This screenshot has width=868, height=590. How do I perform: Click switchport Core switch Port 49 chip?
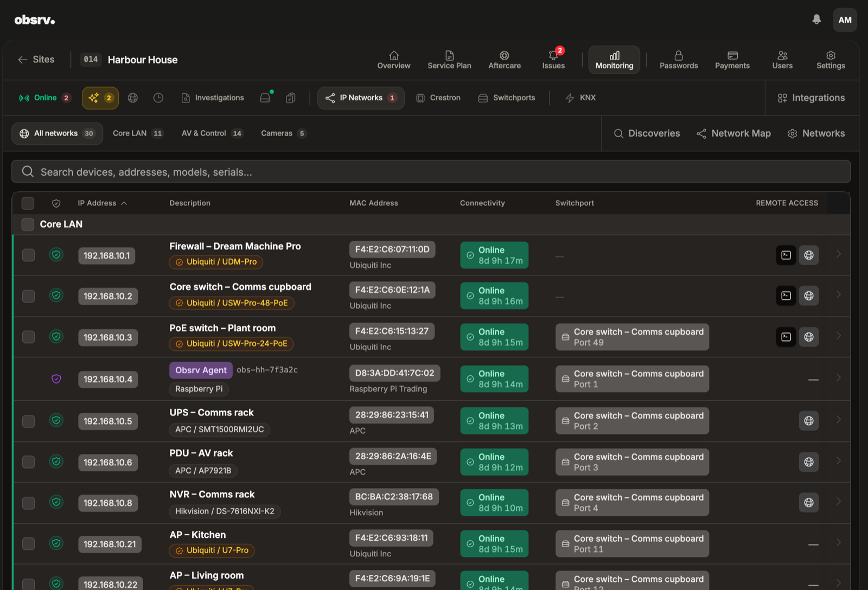632,337
